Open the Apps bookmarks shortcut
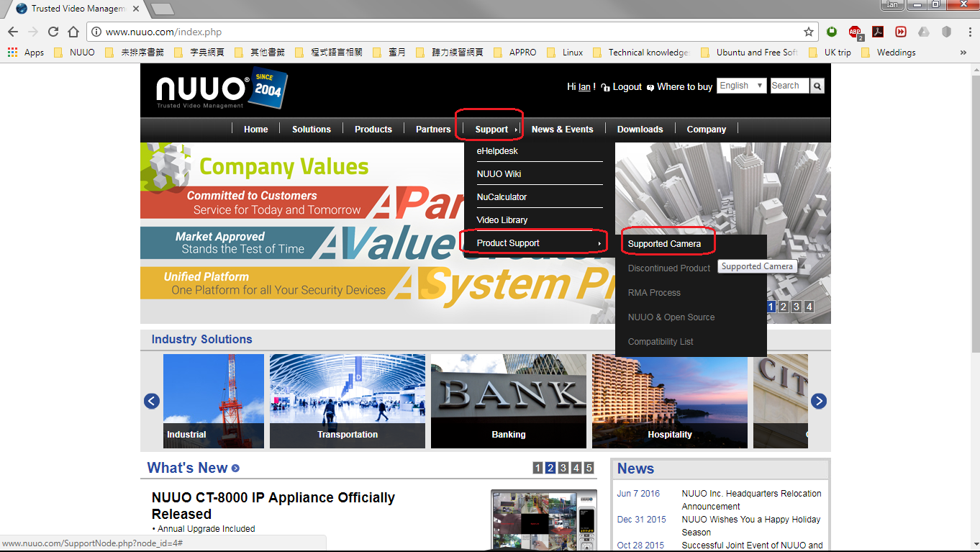Viewport: 980px width, 552px height. point(26,53)
